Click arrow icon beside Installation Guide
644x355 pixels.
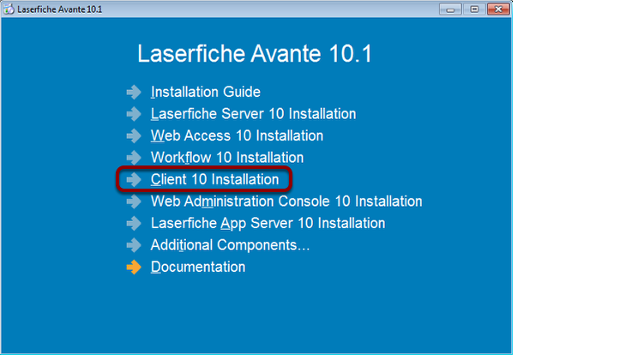134,92
